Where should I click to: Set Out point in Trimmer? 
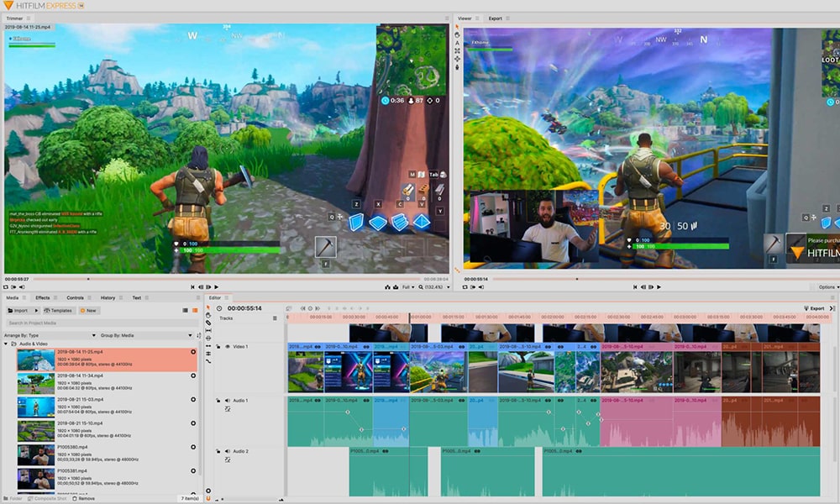tap(22, 287)
